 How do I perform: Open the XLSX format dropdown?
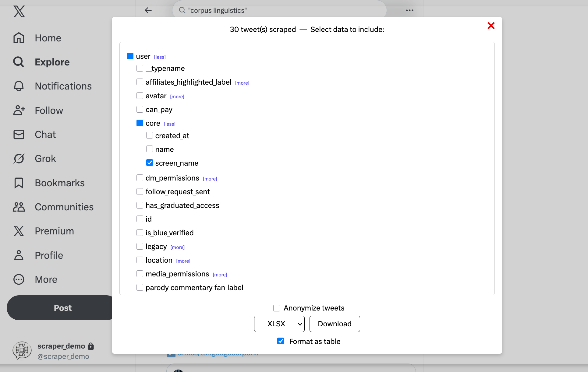tap(279, 324)
